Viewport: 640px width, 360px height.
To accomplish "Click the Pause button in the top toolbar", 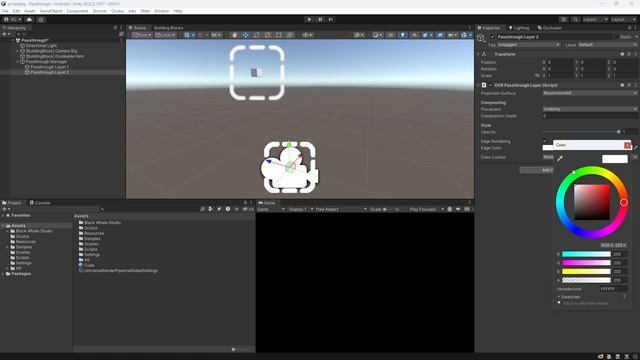I will pyautogui.click(x=320, y=19).
